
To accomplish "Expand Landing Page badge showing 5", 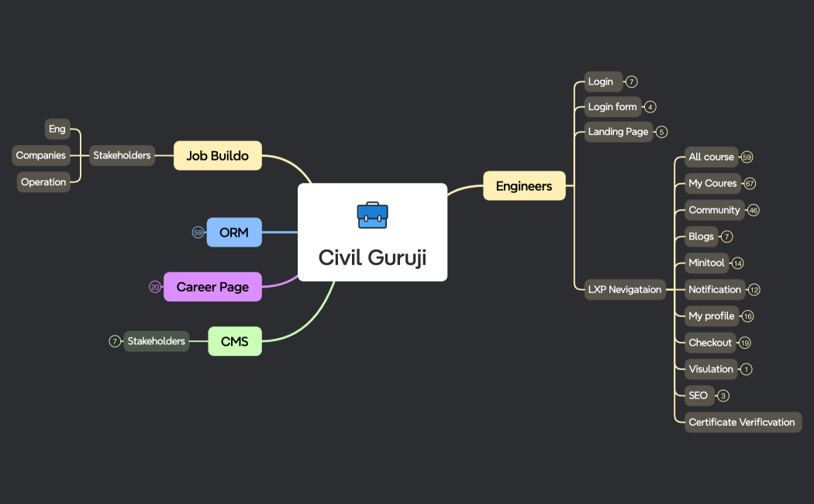I will click(661, 132).
